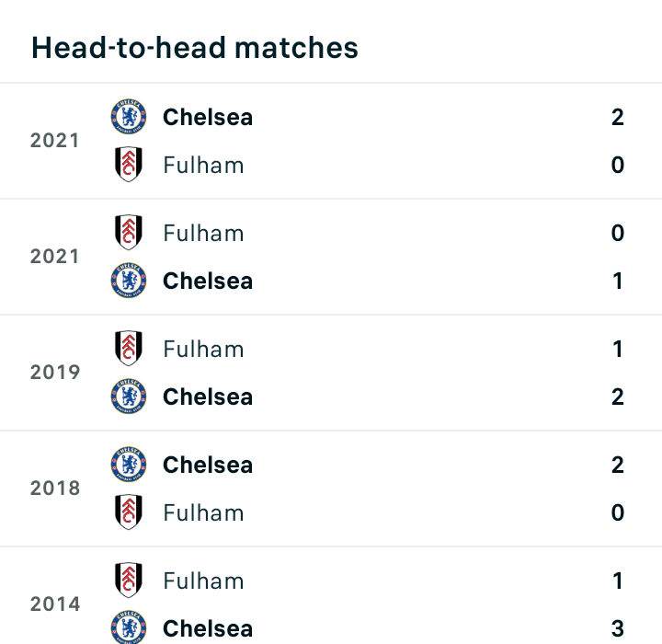Screen dimensions: 662x644
Task: Click the 2018 year label
Action: (x=55, y=489)
